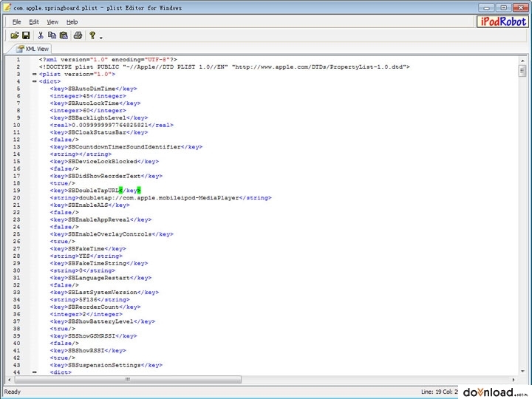
Task: Click the Cut scissors icon
Action: [41, 35]
